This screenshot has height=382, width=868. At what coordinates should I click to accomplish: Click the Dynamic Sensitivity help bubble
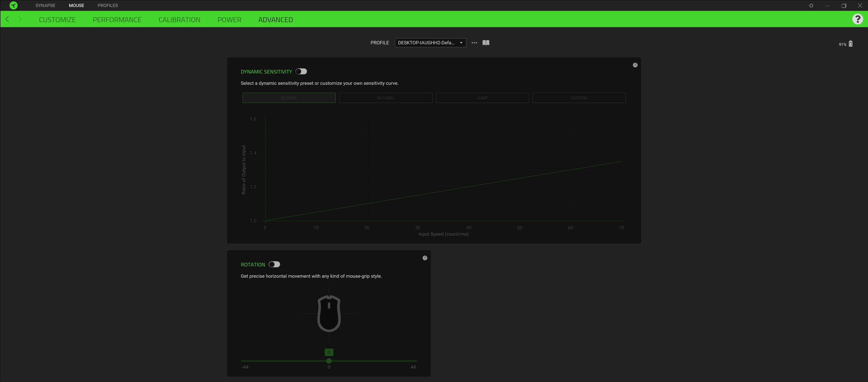(x=635, y=65)
